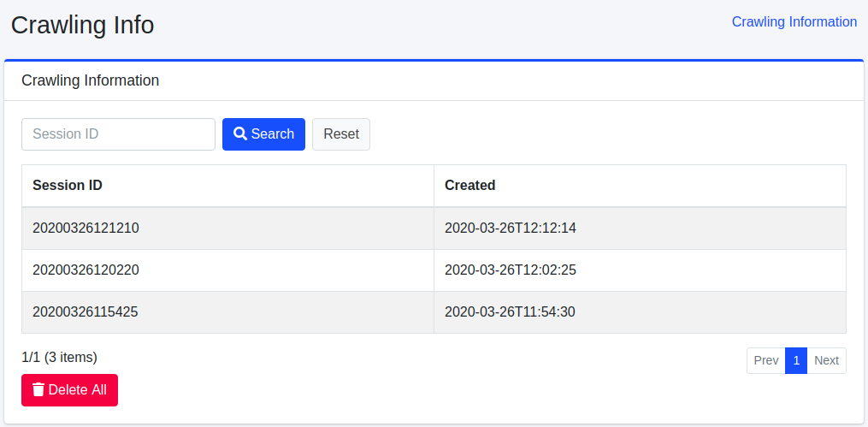
Task: Go to the previous page with Prev
Action: (765, 361)
